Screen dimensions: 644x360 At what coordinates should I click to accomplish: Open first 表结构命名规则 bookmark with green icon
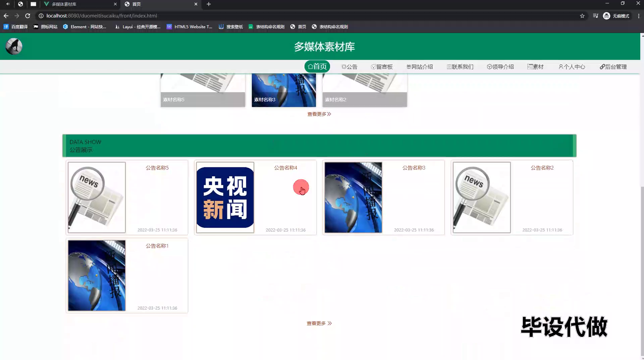pos(266,27)
